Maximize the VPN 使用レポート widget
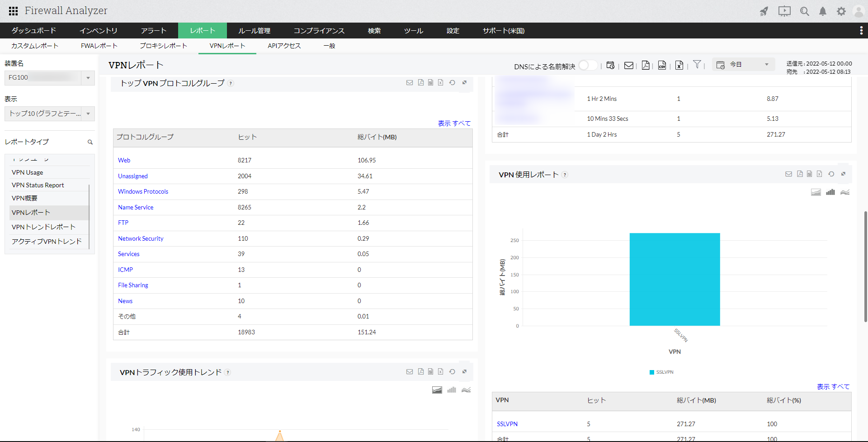Screen dimensions: 868x442 (x=843, y=174)
